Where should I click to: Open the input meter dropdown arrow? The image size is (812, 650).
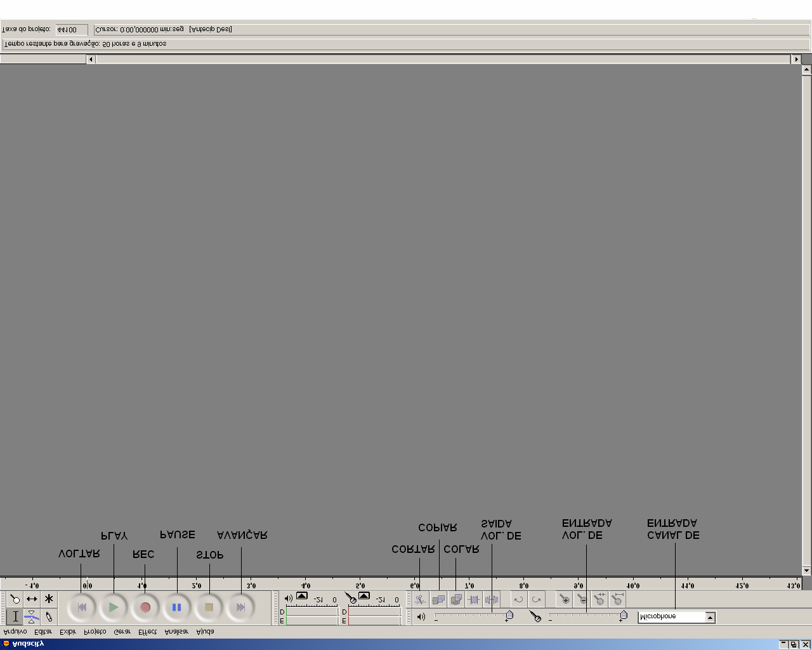point(363,596)
